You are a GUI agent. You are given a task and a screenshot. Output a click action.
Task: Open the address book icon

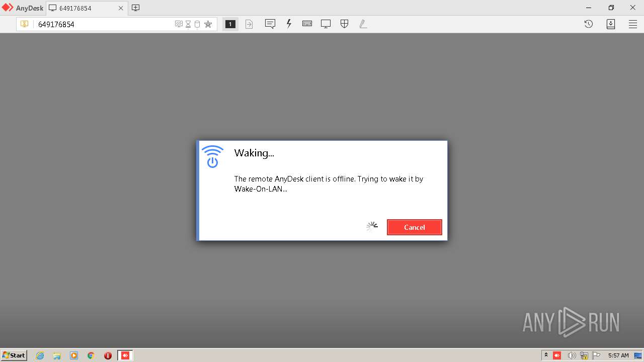click(611, 24)
